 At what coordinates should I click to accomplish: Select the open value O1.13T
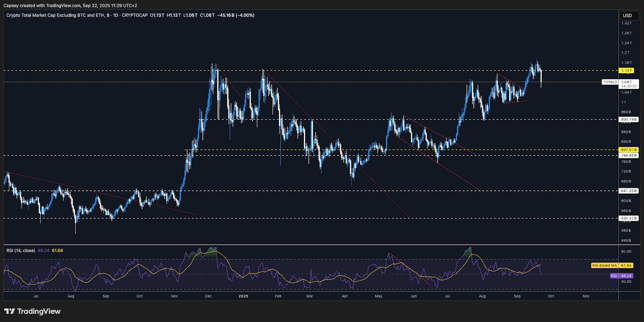point(157,15)
